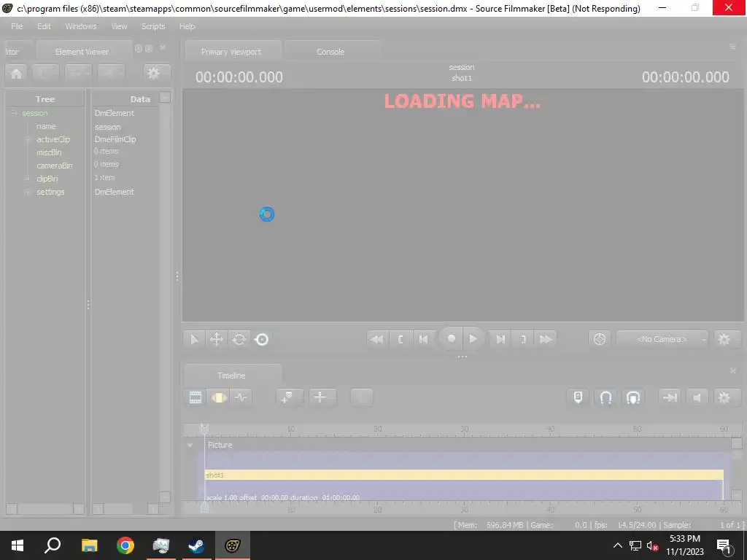Click the play button
Viewport: 747px width, 560px height.
point(473,338)
